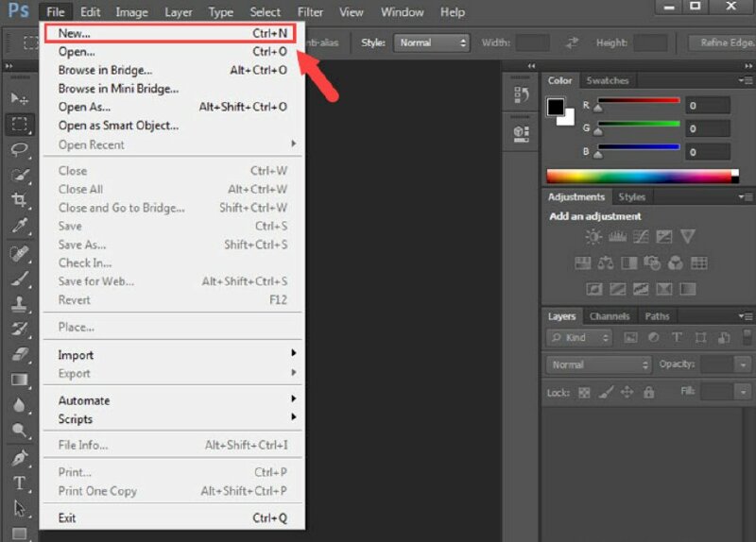Image resolution: width=756 pixels, height=542 pixels.
Task: Open the layer blend mode dropdown
Action: point(599,364)
